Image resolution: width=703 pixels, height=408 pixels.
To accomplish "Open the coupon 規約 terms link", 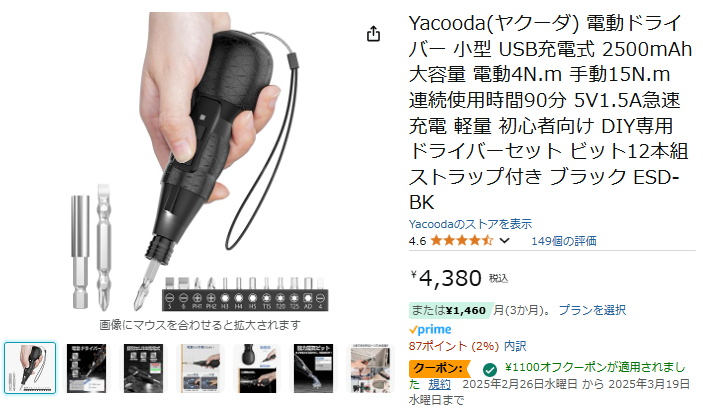I will coord(439,384).
